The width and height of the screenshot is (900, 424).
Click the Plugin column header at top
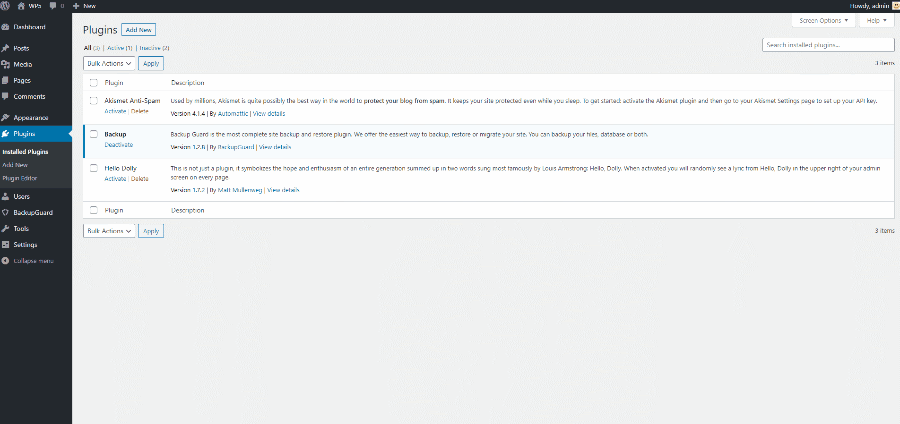(114, 83)
